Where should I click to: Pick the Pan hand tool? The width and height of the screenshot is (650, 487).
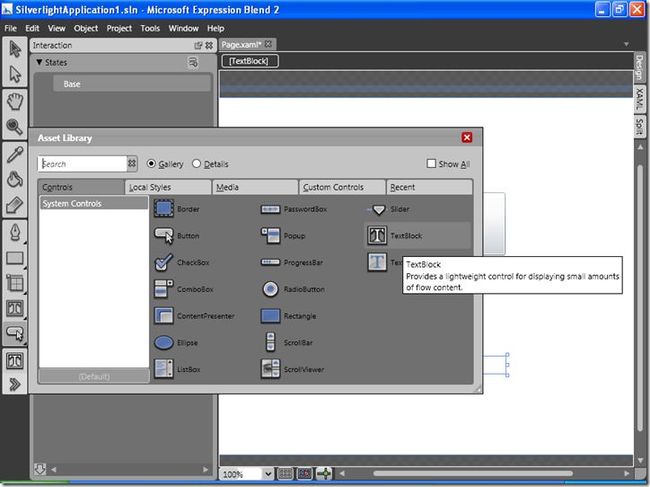point(15,102)
